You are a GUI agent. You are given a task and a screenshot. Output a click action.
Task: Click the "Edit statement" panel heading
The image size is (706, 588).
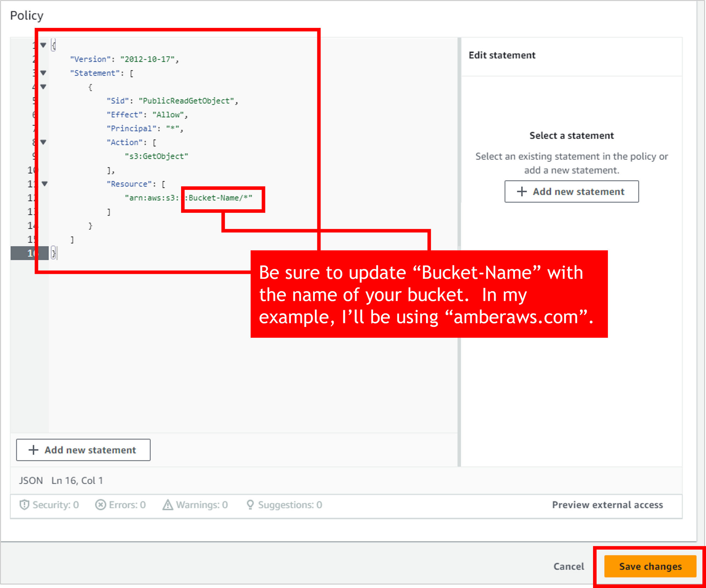click(x=502, y=55)
